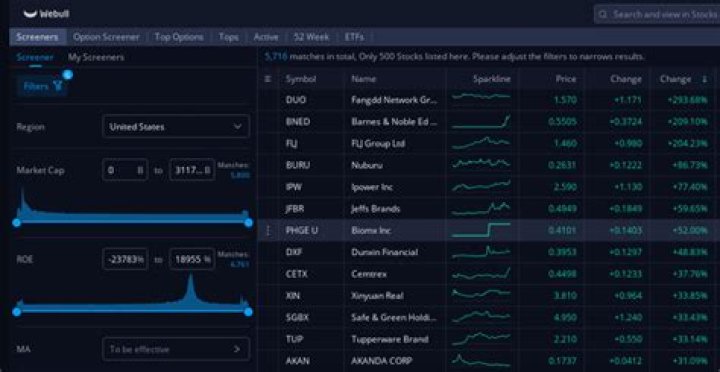Click the Market Cap right slider handle
Screen dimensions: 720x372
tap(248, 223)
